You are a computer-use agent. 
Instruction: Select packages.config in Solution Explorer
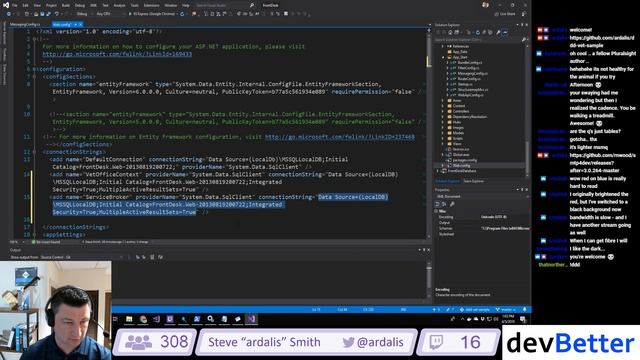coord(464,160)
